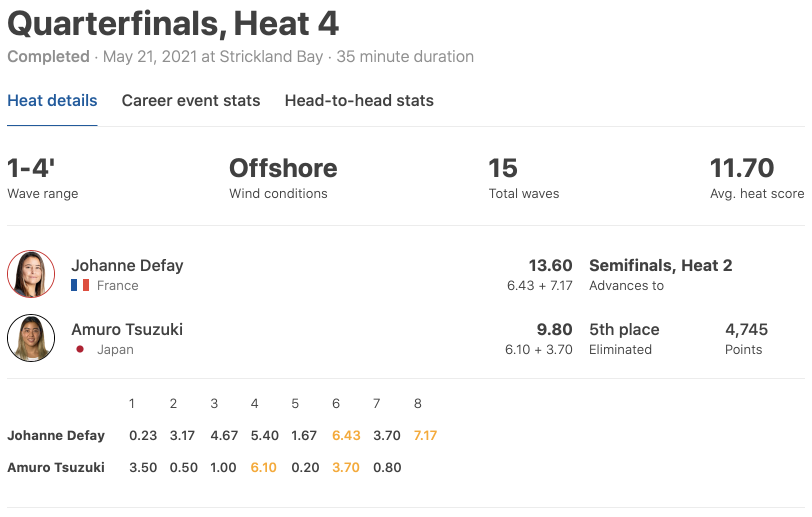Open Johanne Defay's athlete name link
The height and width of the screenshot is (517, 812).
pyautogui.click(x=127, y=265)
